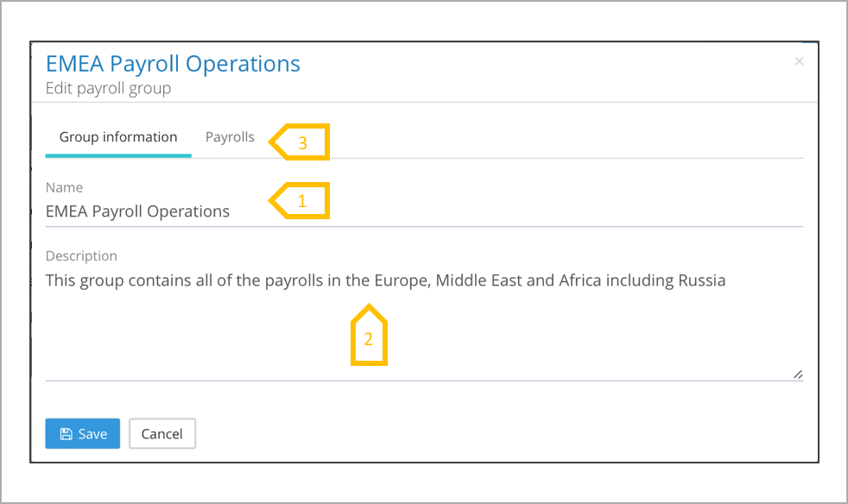Click the description box resize handle
Image resolution: width=848 pixels, height=504 pixels.
coord(798,374)
